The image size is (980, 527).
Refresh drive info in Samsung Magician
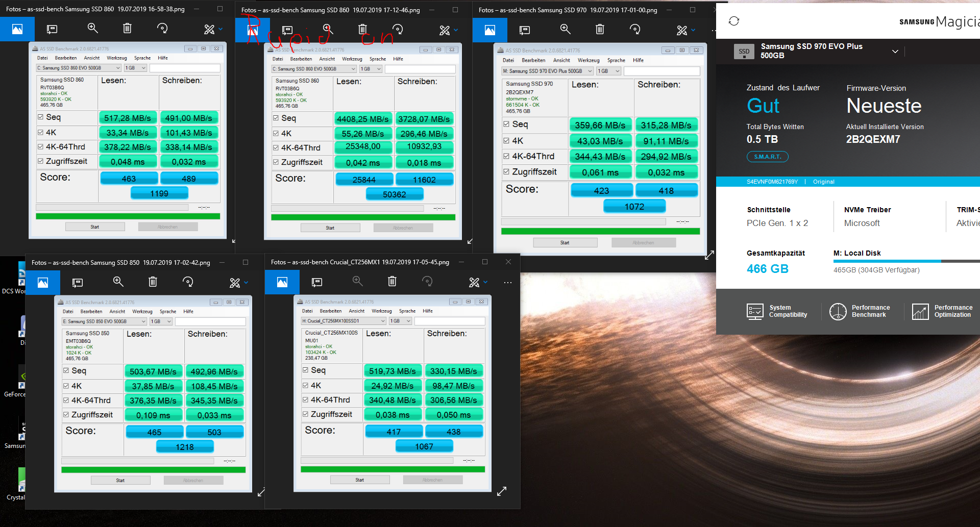(734, 21)
